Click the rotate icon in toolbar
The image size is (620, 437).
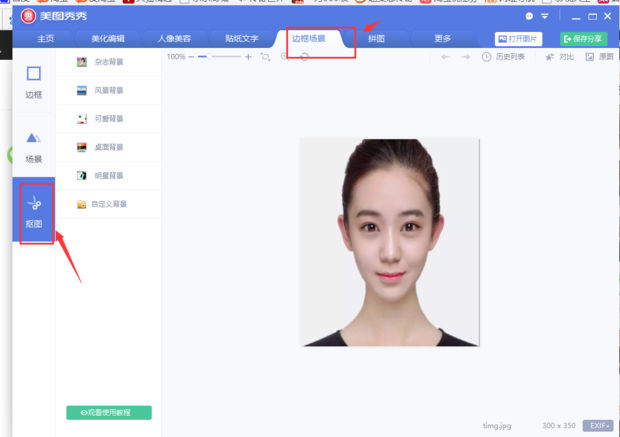(x=304, y=57)
